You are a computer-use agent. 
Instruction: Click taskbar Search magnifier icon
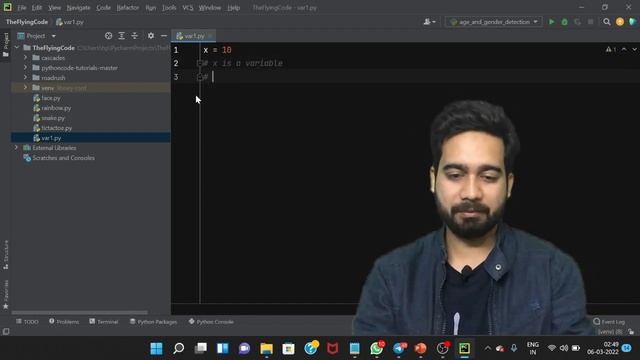178,348
